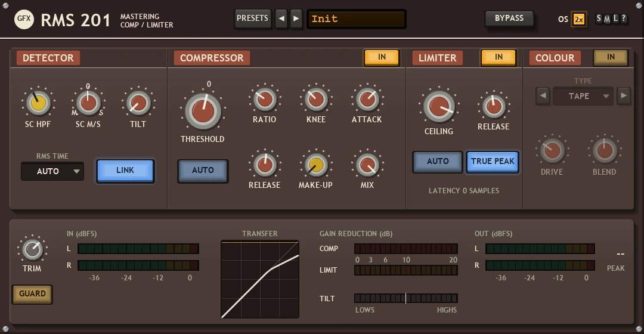Enable the colour IN switch
This screenshot has width=644, height=334.
(611, 57)
